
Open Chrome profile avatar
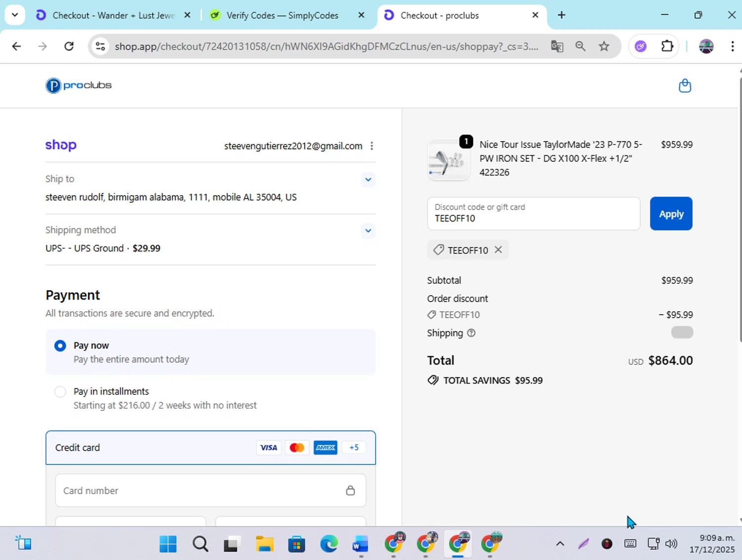[x=706, y=46]
